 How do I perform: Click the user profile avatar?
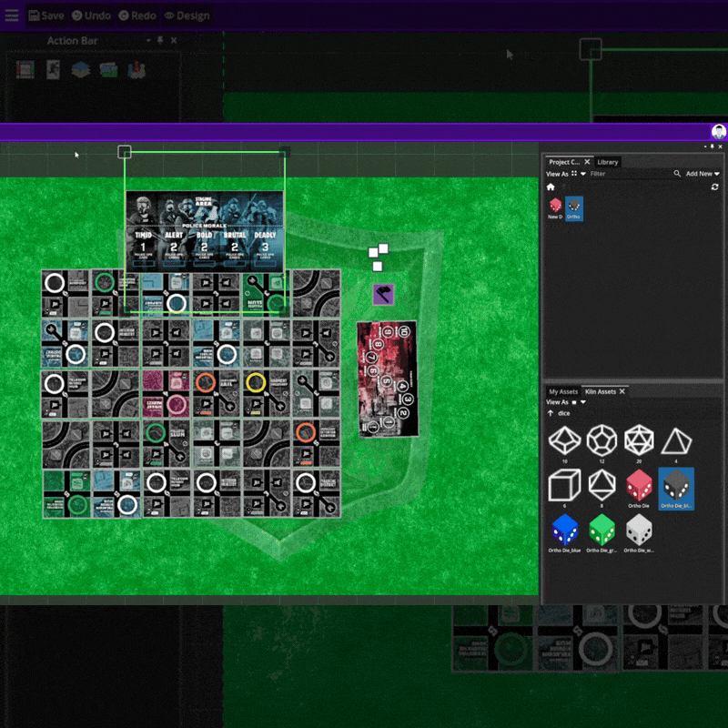point(718,132)
